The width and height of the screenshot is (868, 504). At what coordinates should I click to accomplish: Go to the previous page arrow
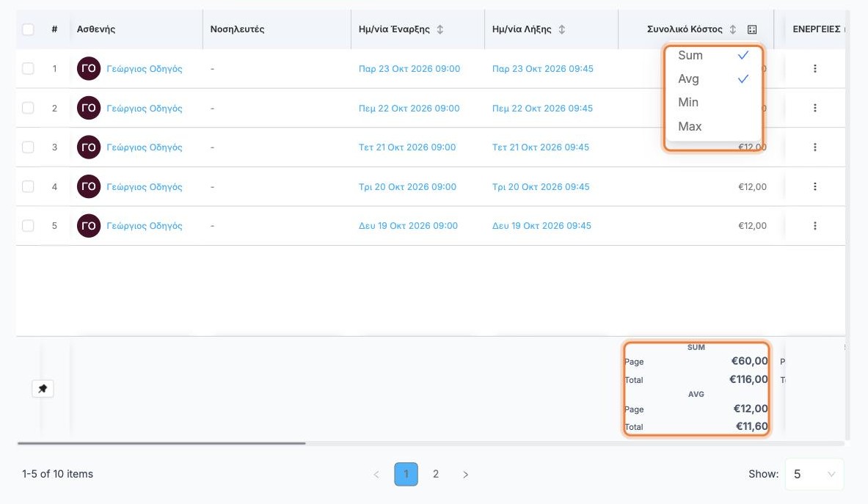tap(376, 474)
